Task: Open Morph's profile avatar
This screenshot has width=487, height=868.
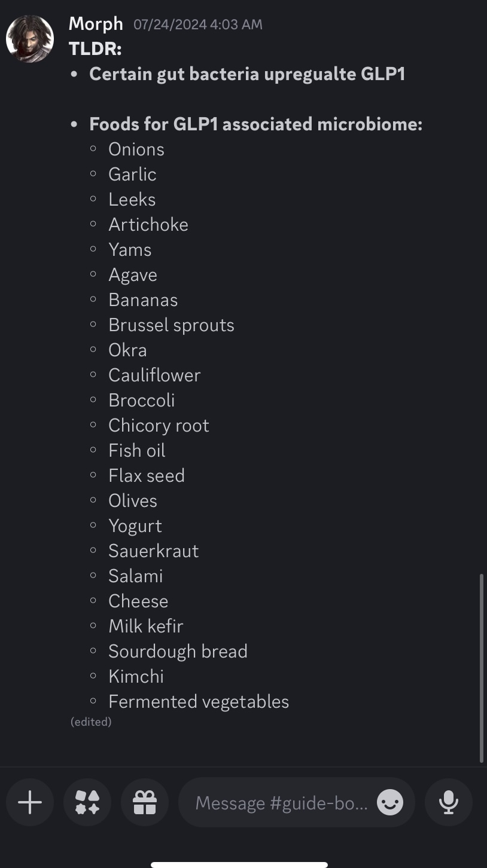Action: click(30, 39)
